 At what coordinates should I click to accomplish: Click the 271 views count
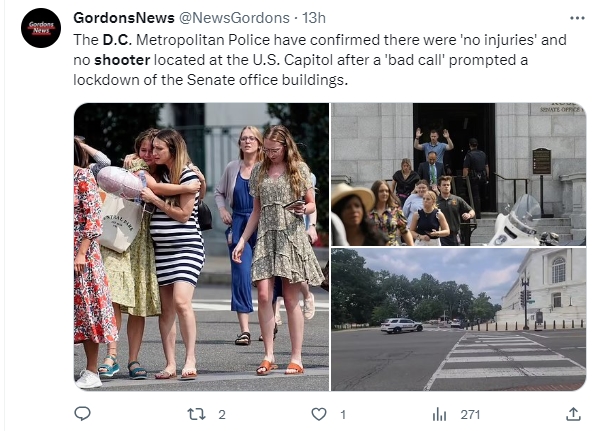470,414
